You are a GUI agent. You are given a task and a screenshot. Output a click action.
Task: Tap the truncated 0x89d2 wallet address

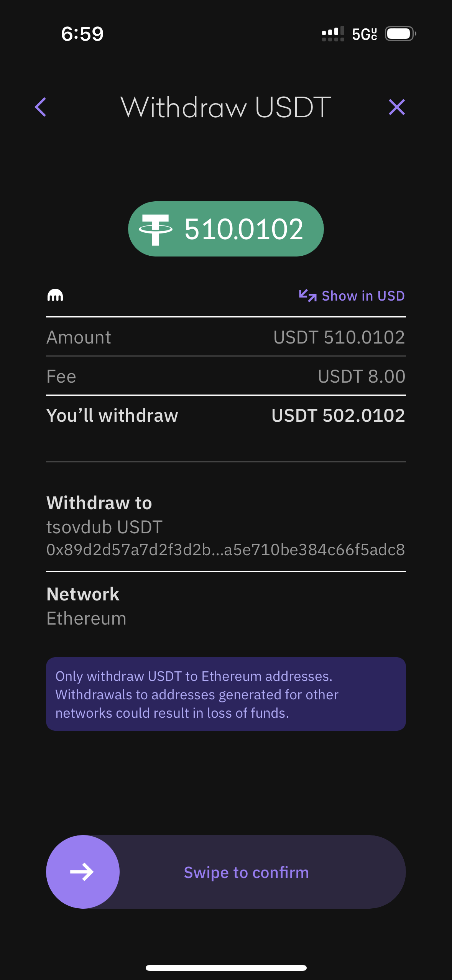226,550
